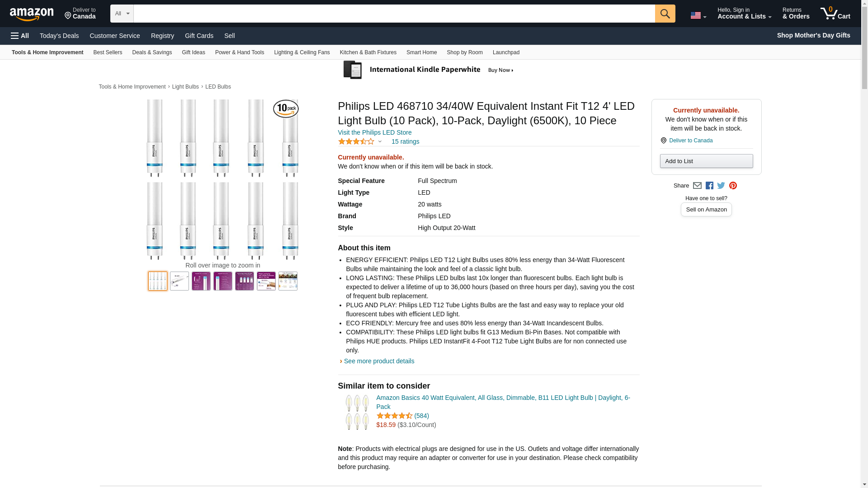The image size is (868, 488).
Task: Open the shopping cart icon
Action: pyautogui.click(x=835, y=14)
